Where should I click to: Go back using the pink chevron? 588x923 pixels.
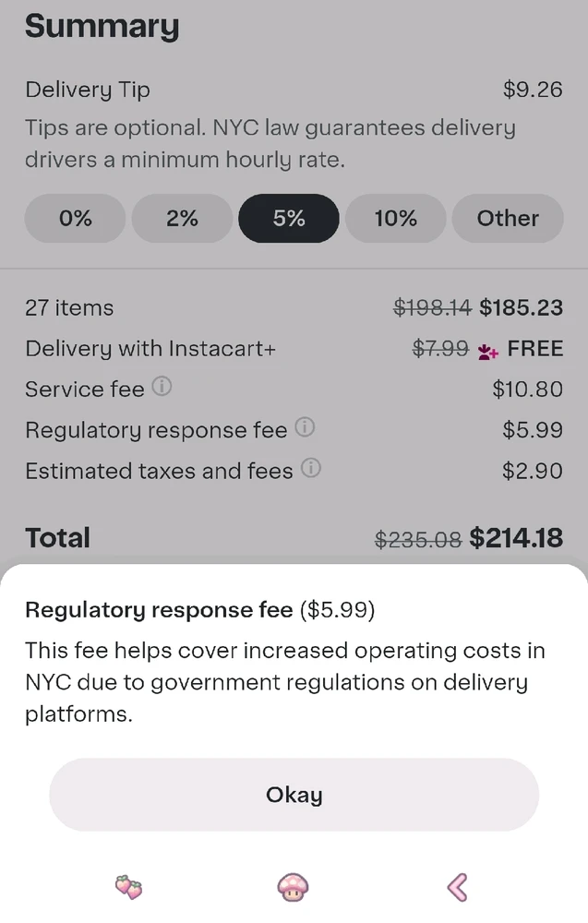click(457, 888)
